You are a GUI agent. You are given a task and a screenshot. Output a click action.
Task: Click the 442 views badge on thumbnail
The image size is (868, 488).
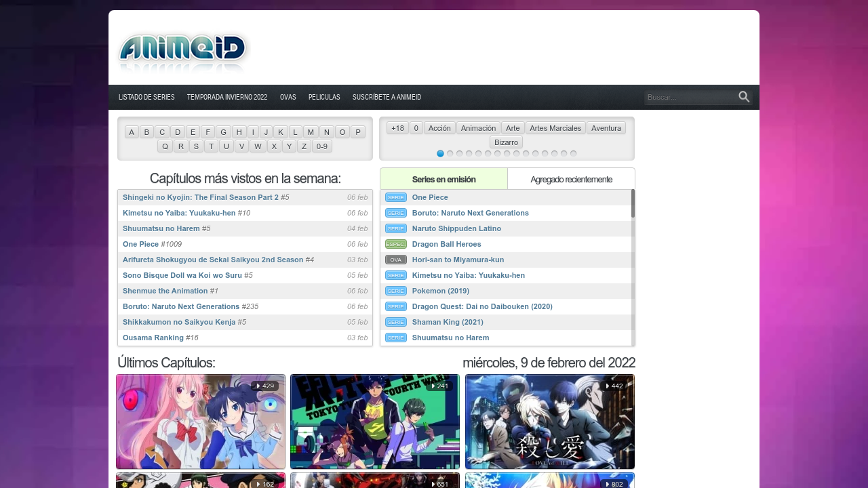pyautogui.click(x=614, y=386)
